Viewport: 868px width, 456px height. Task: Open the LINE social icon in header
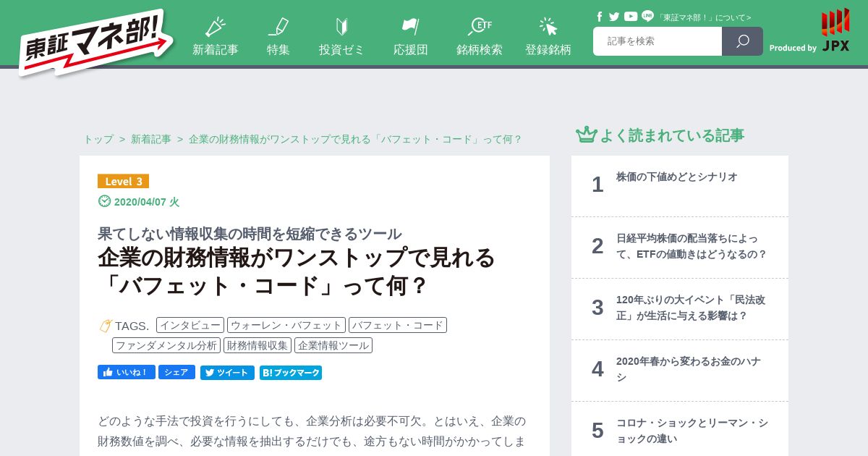pos(647,16)
